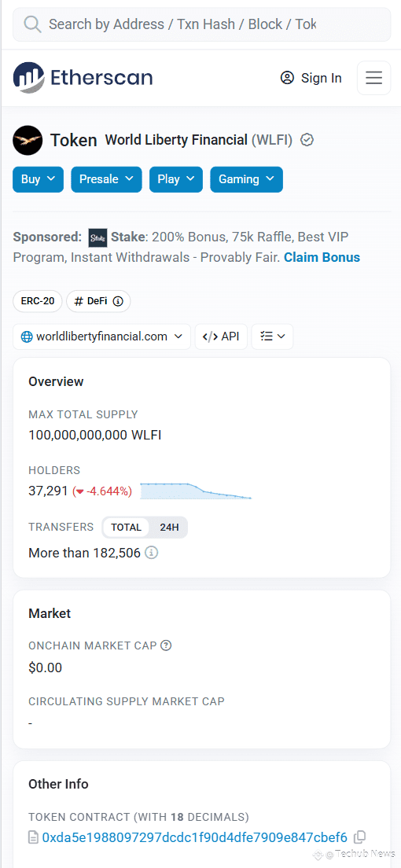Expand the Buy dropdown
Image resolution: width=401 pixels, height=868 pixels.
(39, 179)
